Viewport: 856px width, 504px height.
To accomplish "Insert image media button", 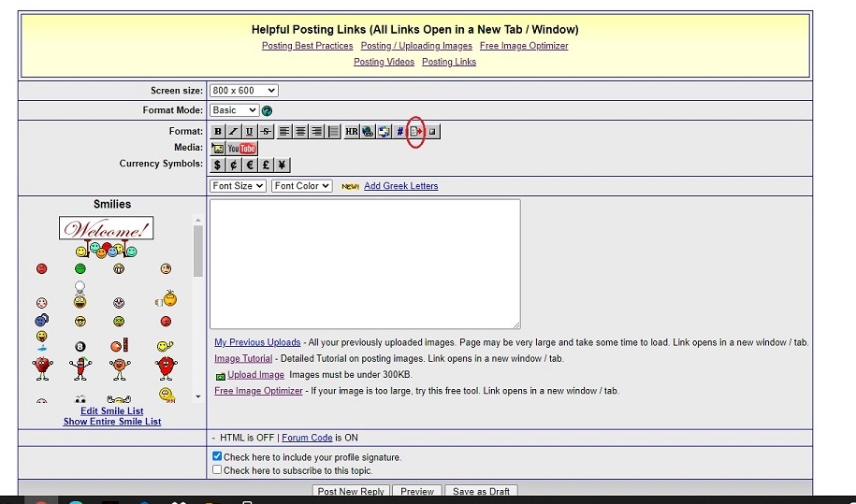I will (x=217, y=149).
